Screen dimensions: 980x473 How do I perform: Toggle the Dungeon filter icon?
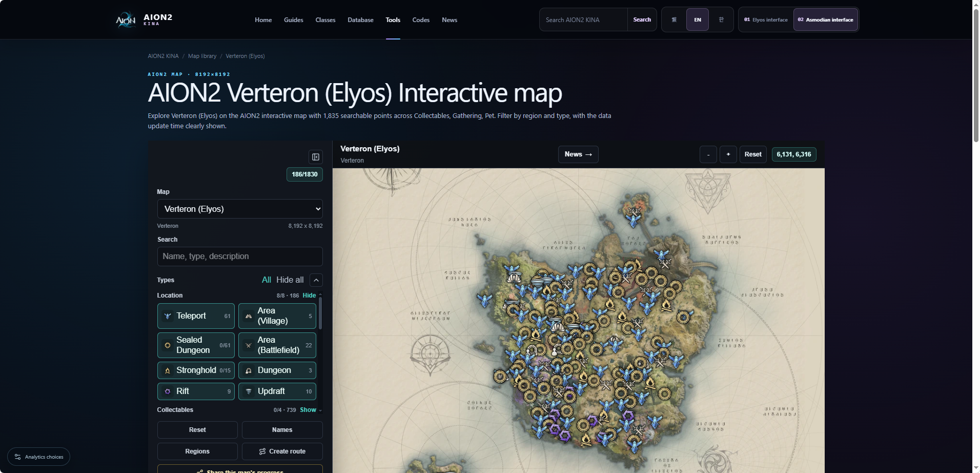point(249,370)
